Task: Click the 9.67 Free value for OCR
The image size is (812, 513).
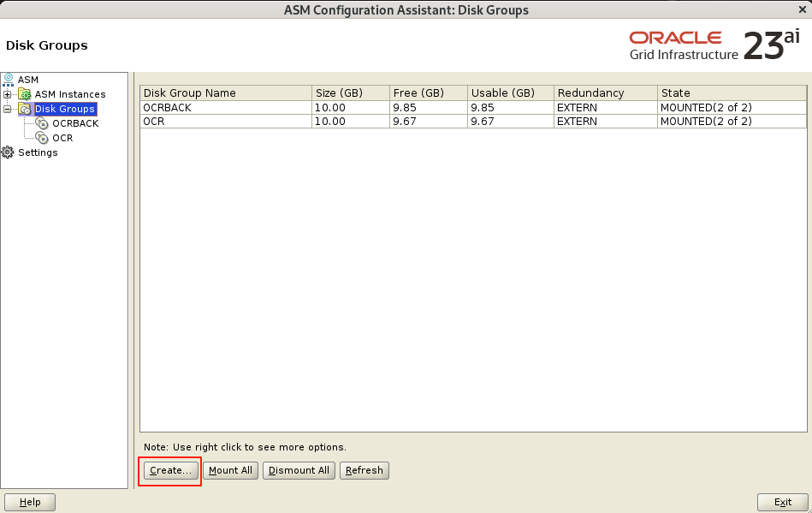Action: [429, 122]
